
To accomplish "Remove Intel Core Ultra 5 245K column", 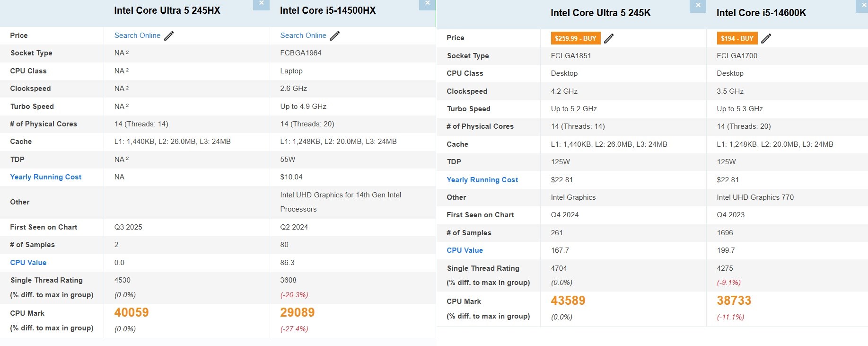I will 698,6.
